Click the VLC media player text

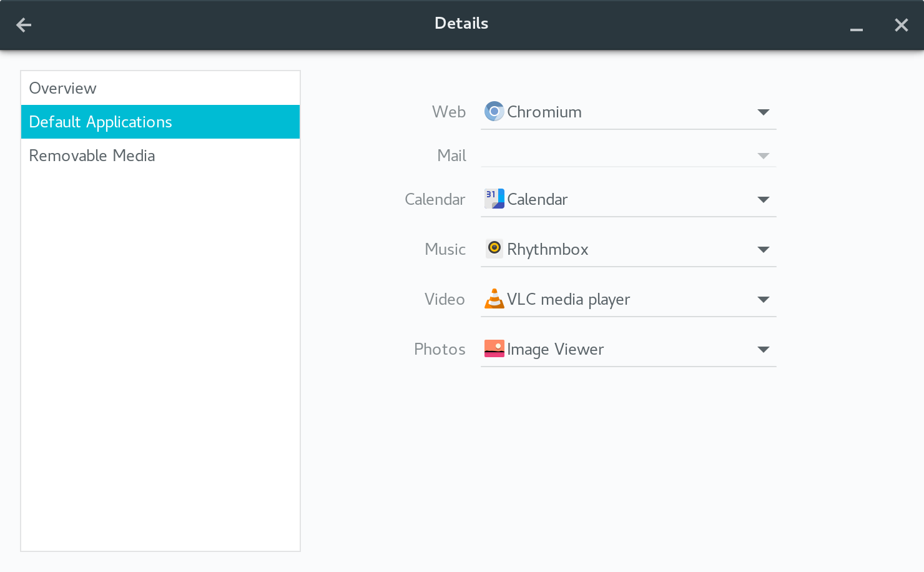coord(568,300)
